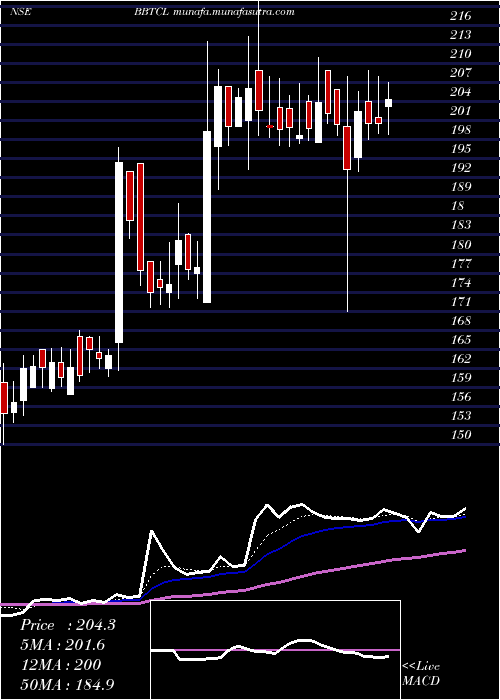Click the Price : 204.3 readout
The height and width of the screenshot is (700, 500).
[68, 625]
